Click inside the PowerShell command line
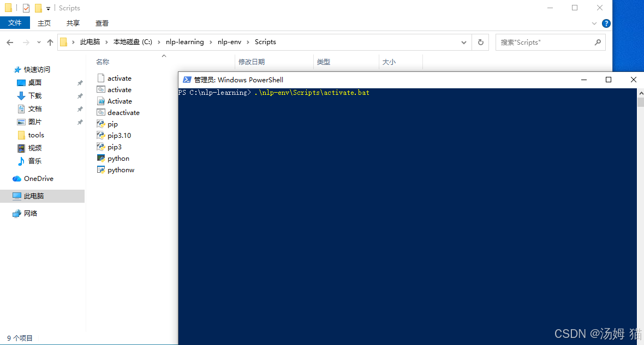 312,93
